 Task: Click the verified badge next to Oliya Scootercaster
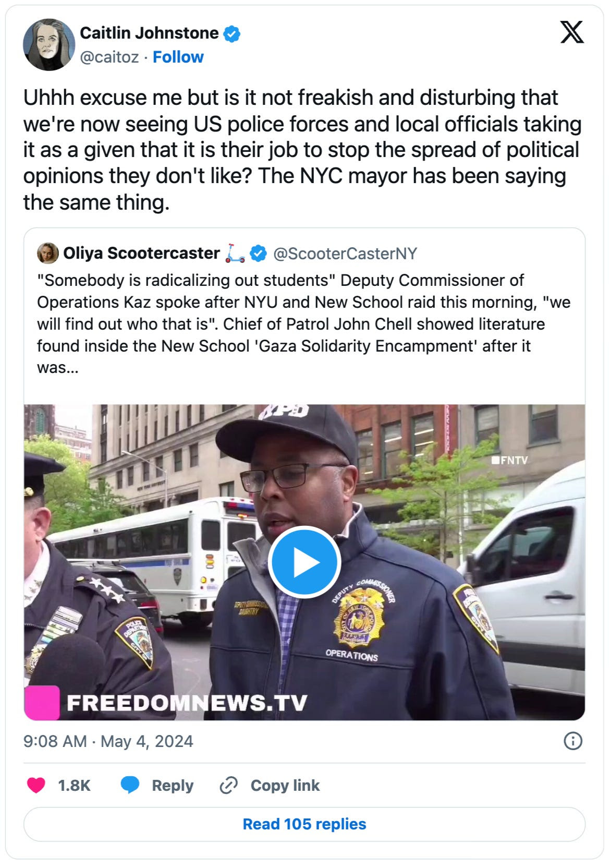point(258,254)
